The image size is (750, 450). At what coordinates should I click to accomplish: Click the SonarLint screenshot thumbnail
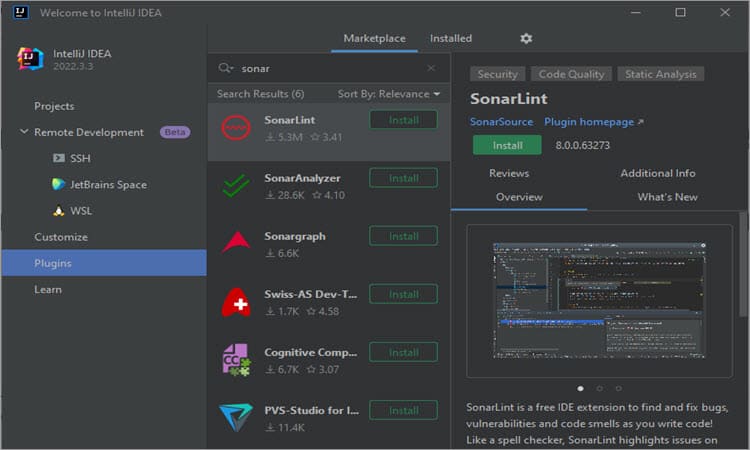click(x=599, y=300)
